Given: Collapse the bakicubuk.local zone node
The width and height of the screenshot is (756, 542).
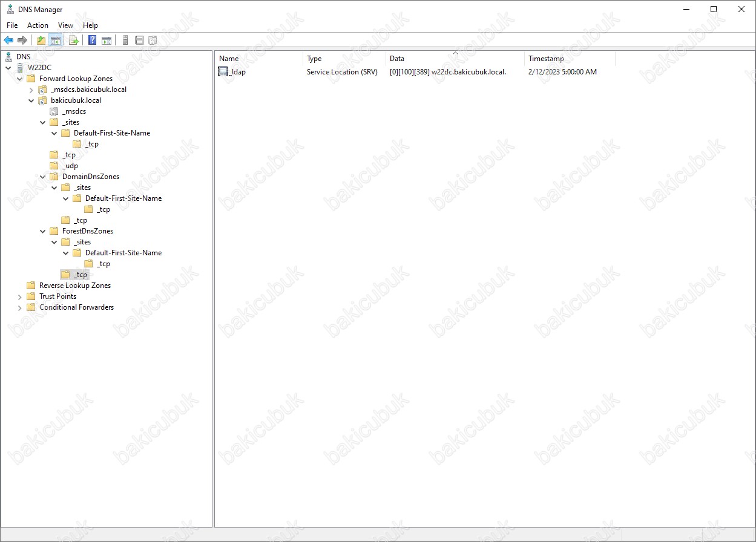Looking at the screenshot, I should point(31,100).
